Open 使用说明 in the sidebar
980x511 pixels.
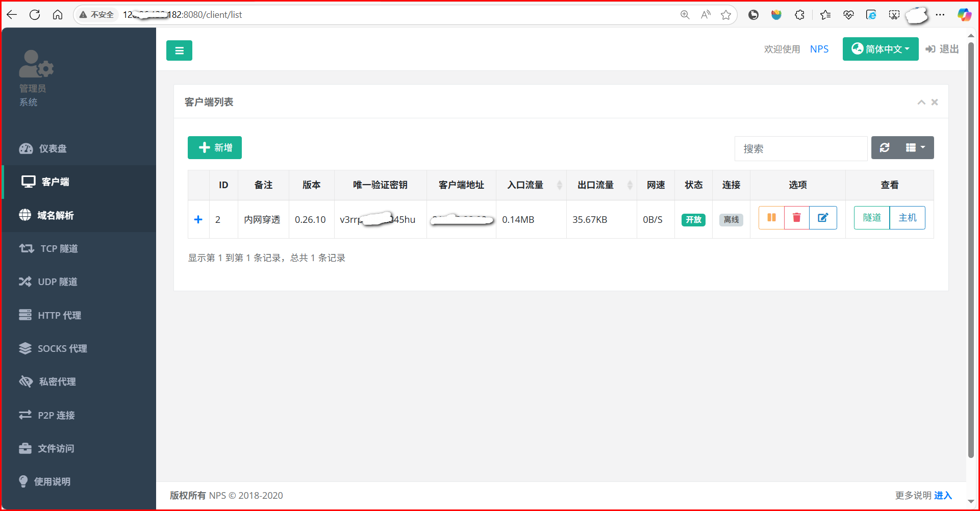(x=79, y=481)
